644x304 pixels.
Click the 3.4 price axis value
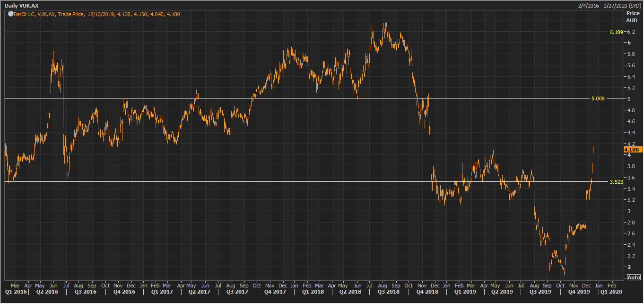click(x=631, y=189)
